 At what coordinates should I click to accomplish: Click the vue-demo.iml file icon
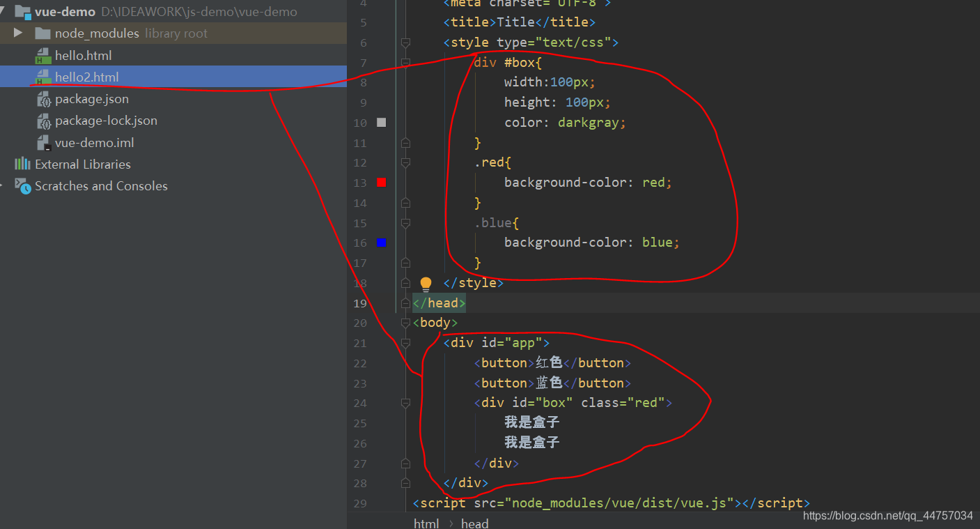[x=43, y=143]
